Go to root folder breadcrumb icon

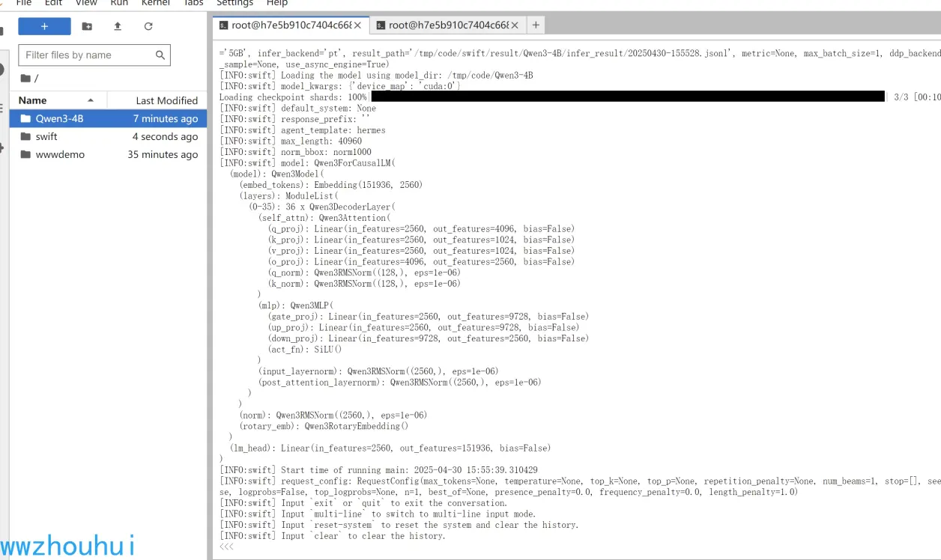click(x=26, y=78)
